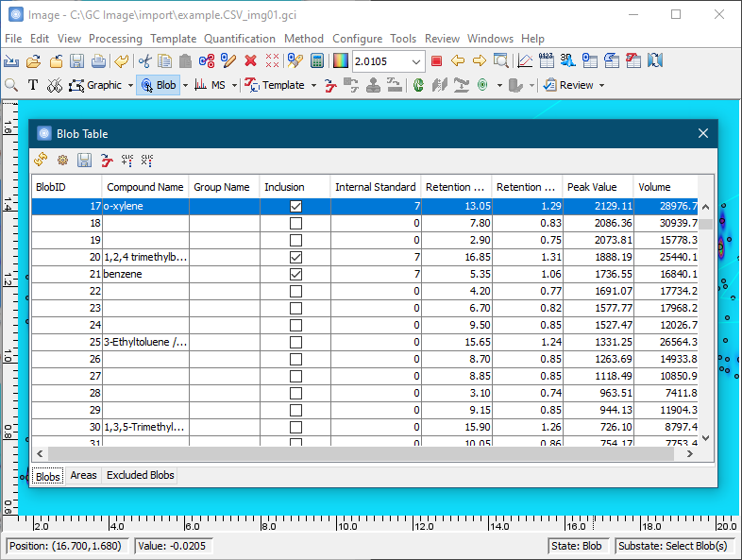Click the refresh icon in Blob Table
The height and width of the screenshot is (560, 742).
pyautogui.click(x=41, y=161)
